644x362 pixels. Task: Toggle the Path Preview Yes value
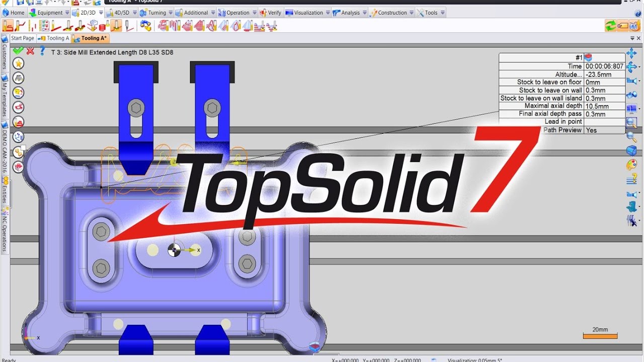pos(605,130)
